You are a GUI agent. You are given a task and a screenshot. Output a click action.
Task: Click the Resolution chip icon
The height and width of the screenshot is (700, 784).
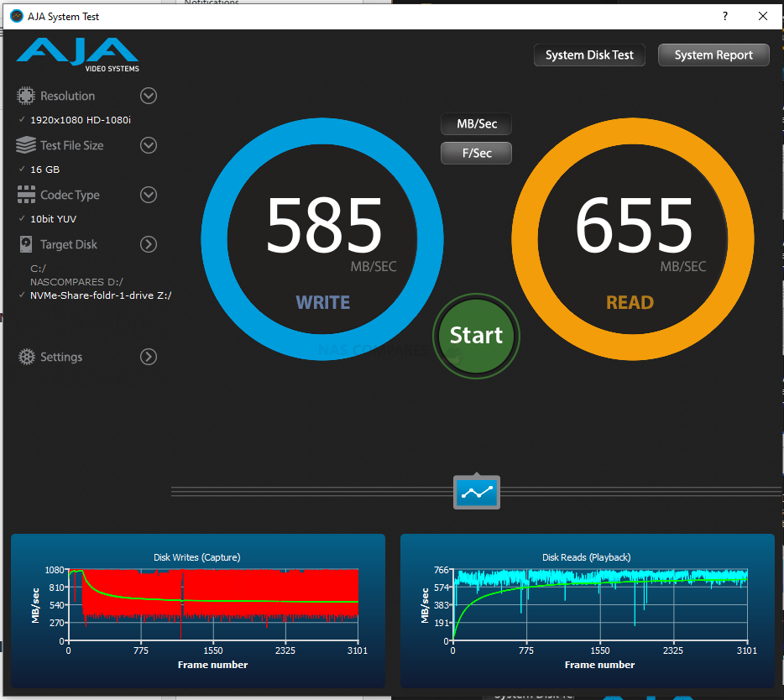(25, 96)
